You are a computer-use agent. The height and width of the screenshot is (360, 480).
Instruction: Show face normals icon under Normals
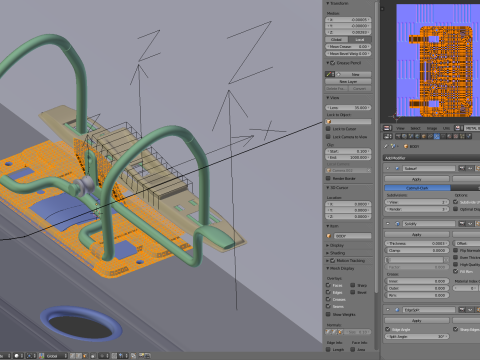[x=340, y=332]
